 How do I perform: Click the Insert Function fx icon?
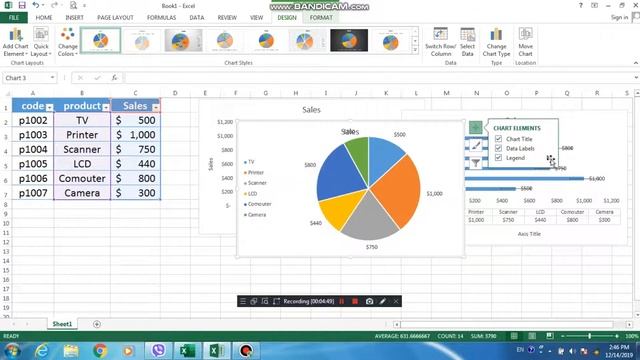(x=114, y=78)
